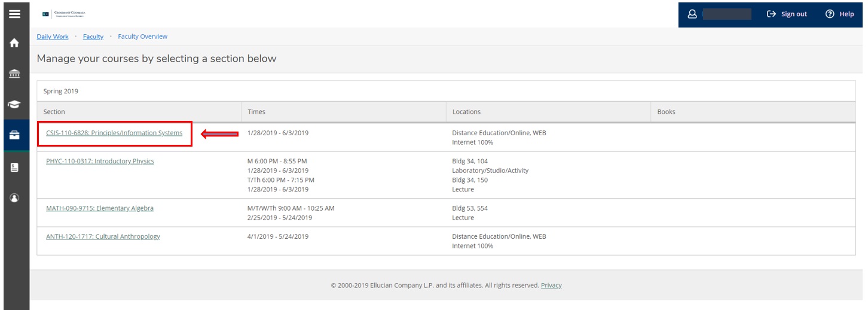The width and height of the screenshot is (868, 310).
Task: Go to Faculty breadcrumb link
Action: click(93, 37)
